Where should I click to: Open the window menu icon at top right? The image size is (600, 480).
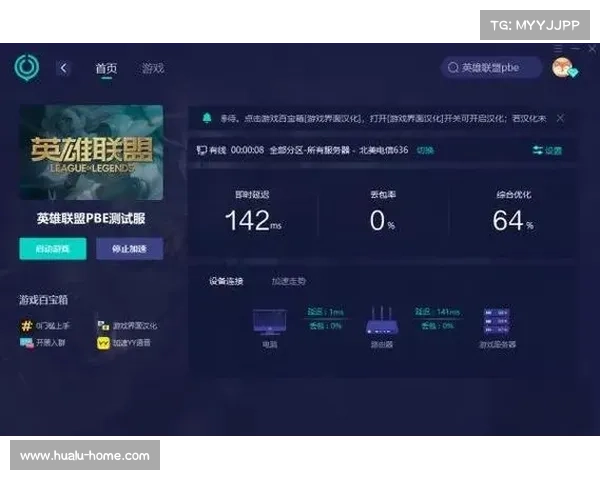(558, 49)
